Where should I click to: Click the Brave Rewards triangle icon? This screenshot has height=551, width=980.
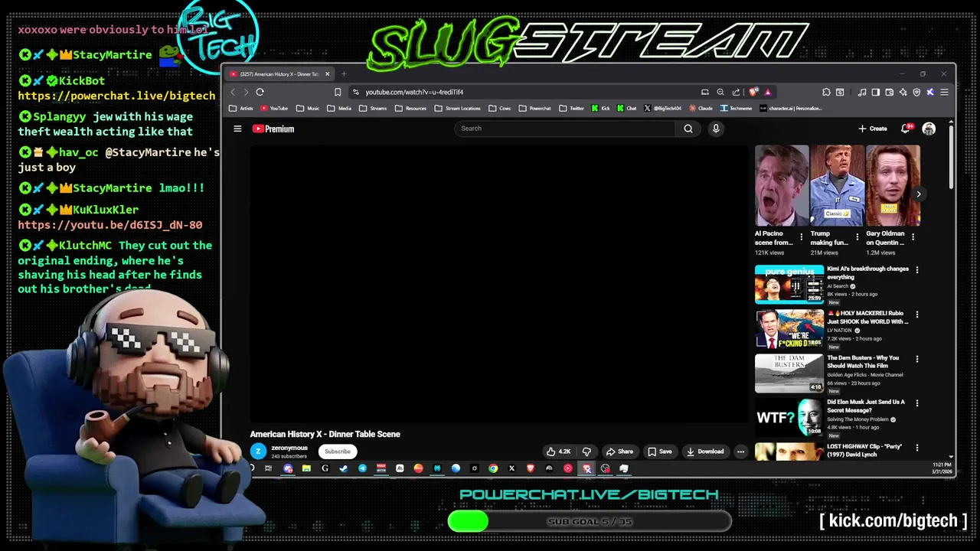[768, 92]
